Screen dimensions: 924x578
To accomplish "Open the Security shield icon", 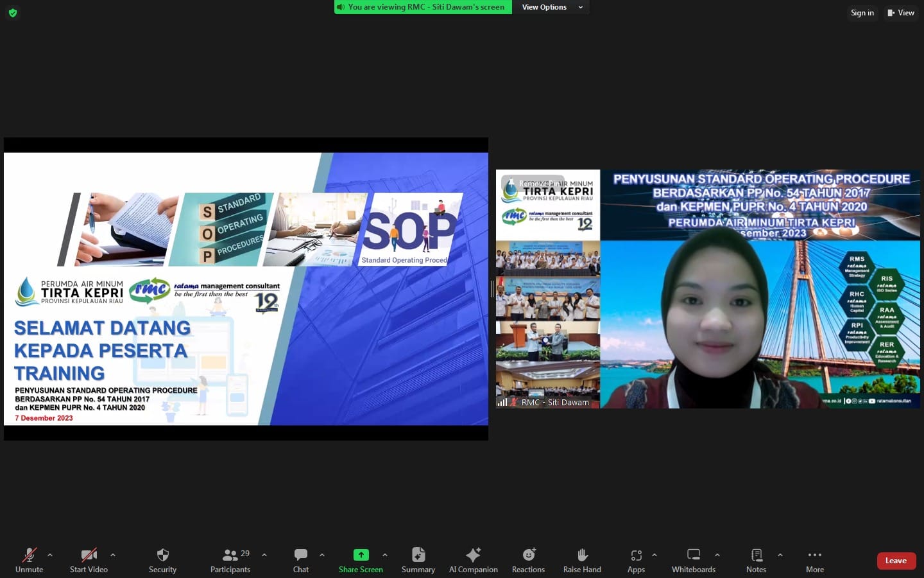I will (x=162, y=559).
